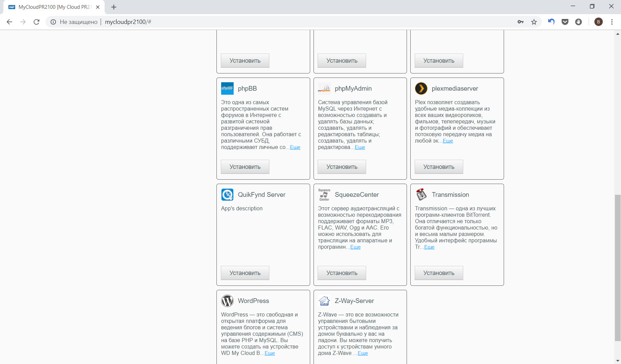Image resolution: width=621 pixels, height=364 pixels.
Task: Install phpMyAdmin with Установить button
Action: [342, 167]
